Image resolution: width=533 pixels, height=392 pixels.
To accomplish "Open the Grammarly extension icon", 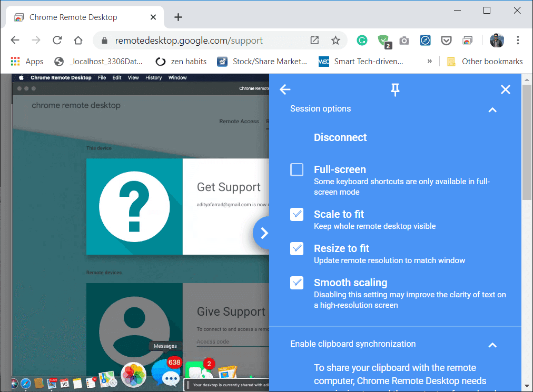I will click(362, 41).
